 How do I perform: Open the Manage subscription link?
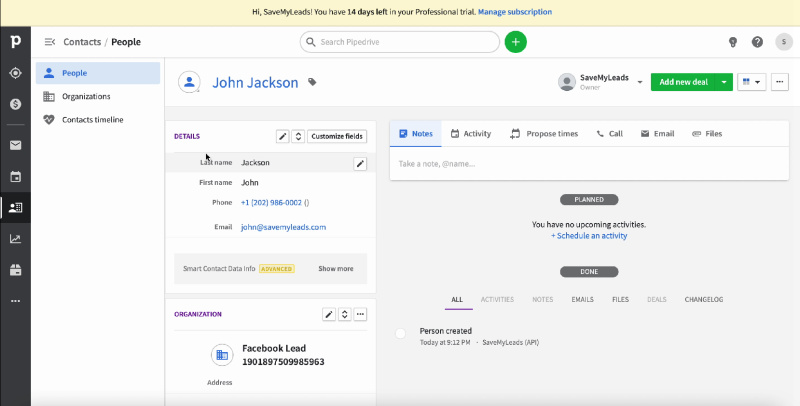pyautogui.click(x=515, y=12)
